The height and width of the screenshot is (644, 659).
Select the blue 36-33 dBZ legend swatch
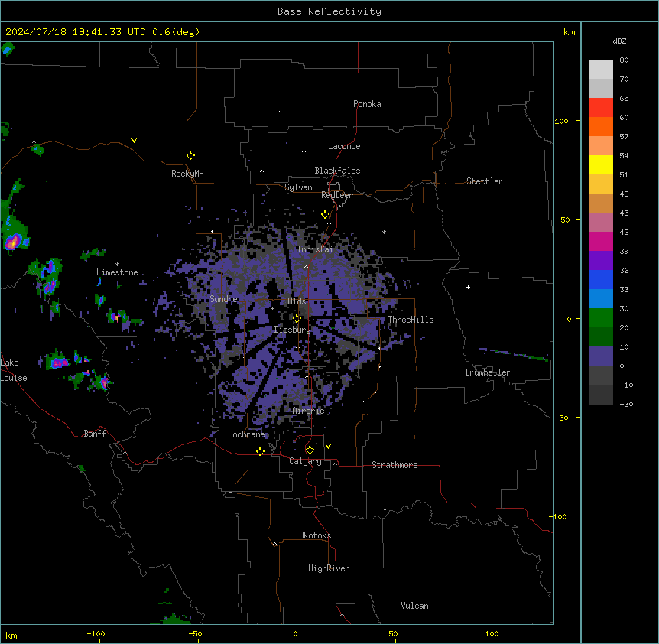(x=601, y=279)
